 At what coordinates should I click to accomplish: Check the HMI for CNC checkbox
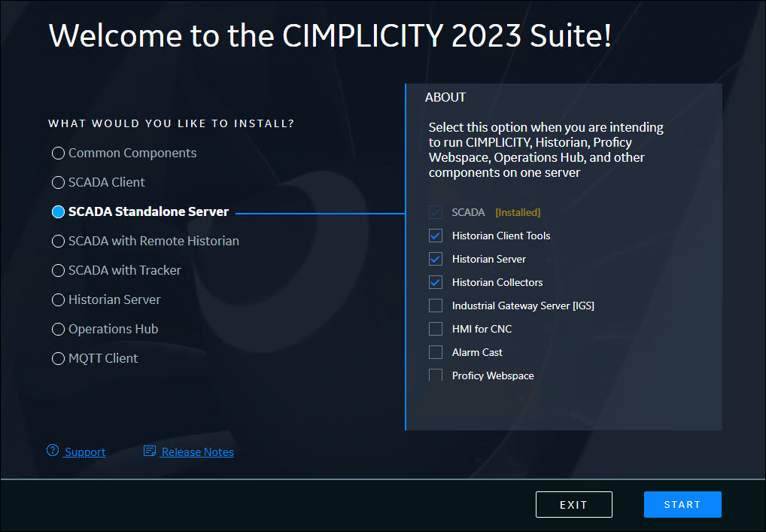pyautogui.click(x=435, y=329)
